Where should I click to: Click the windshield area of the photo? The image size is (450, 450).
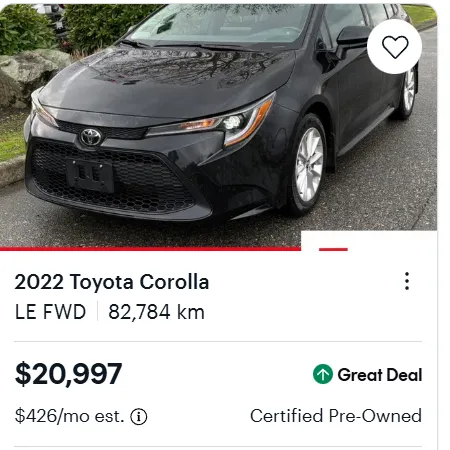(x=220, y=25)
